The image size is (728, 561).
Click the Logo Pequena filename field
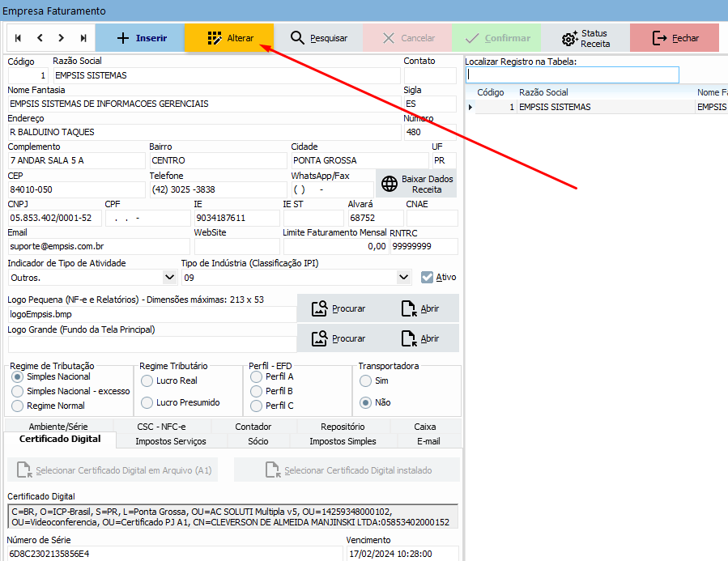[151, 314]
